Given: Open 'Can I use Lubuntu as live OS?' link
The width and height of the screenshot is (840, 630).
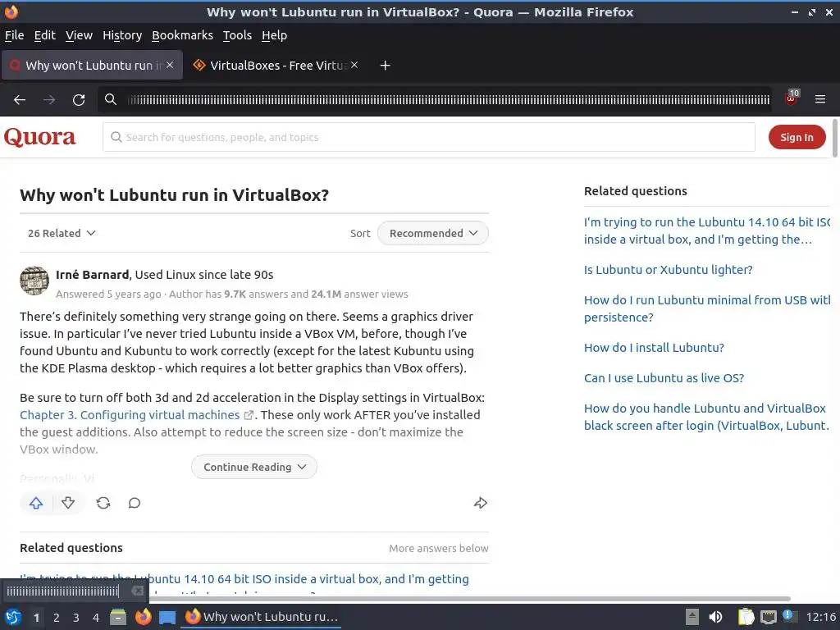Looking at the screenshot, I should 664,378.
